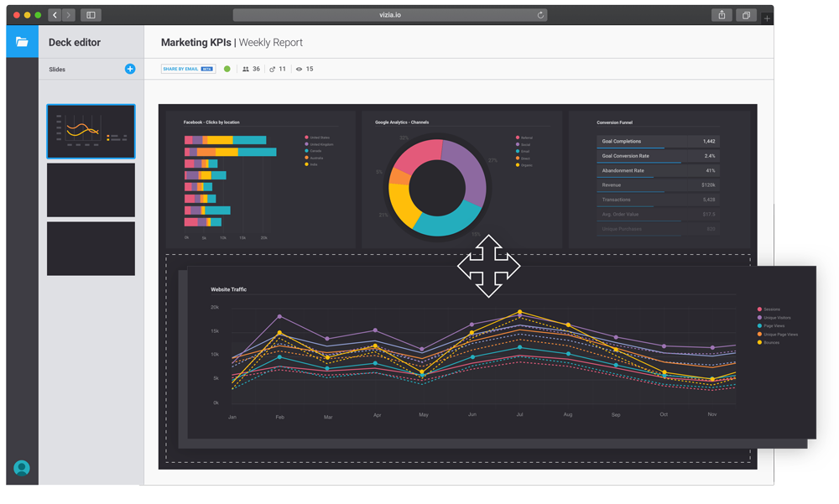The image size is (839, 504).
Task: Click the Goal Completions row in Conversion Funnel
Action: [658, 142]
